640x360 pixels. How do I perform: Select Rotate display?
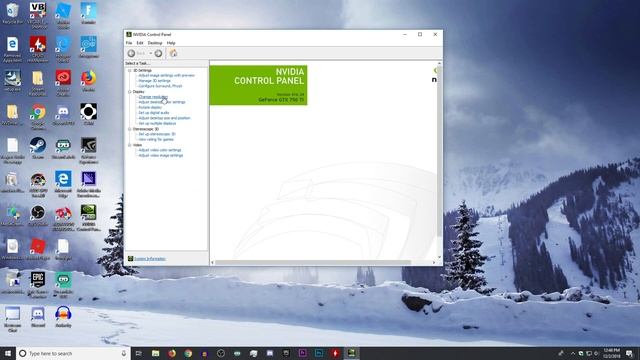pos(150,107)
